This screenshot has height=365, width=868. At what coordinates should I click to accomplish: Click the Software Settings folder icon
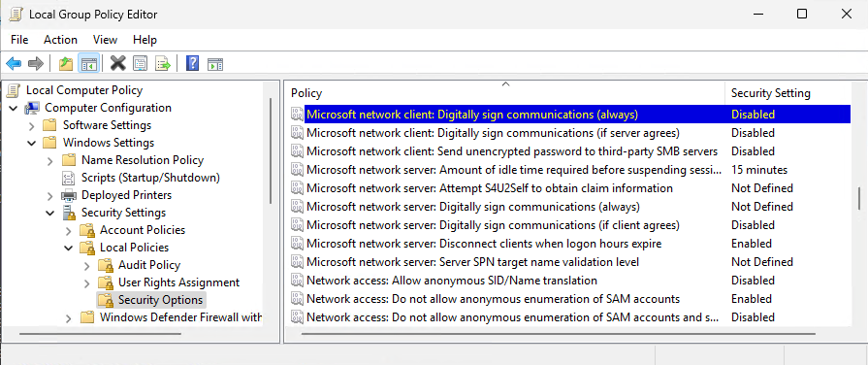click(x=50, y=125)
